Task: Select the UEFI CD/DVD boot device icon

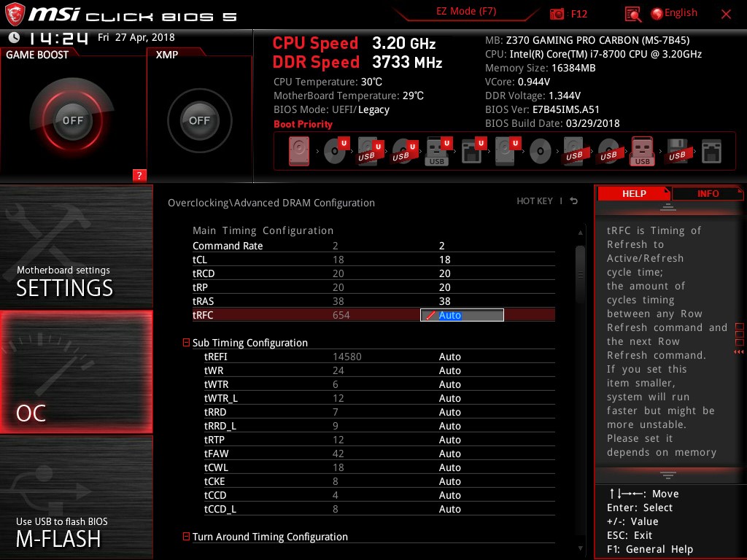Action: 336,152
